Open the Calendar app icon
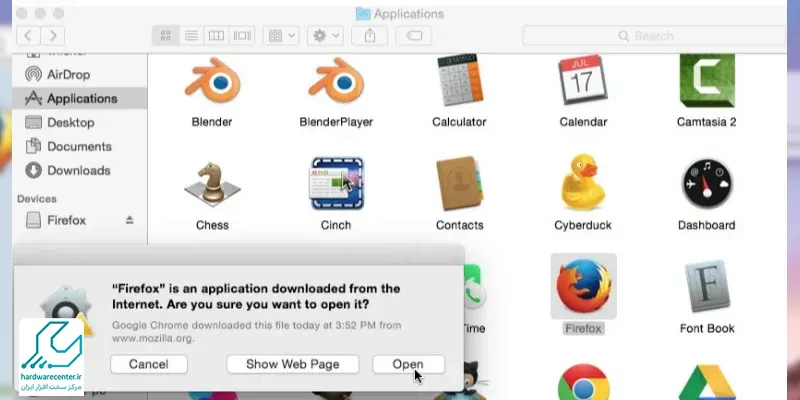 (583, 82)
